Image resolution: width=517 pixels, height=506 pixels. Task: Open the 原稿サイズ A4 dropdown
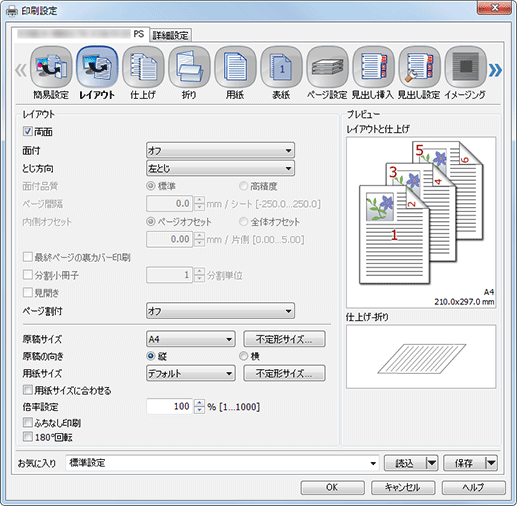coord(191,339)
